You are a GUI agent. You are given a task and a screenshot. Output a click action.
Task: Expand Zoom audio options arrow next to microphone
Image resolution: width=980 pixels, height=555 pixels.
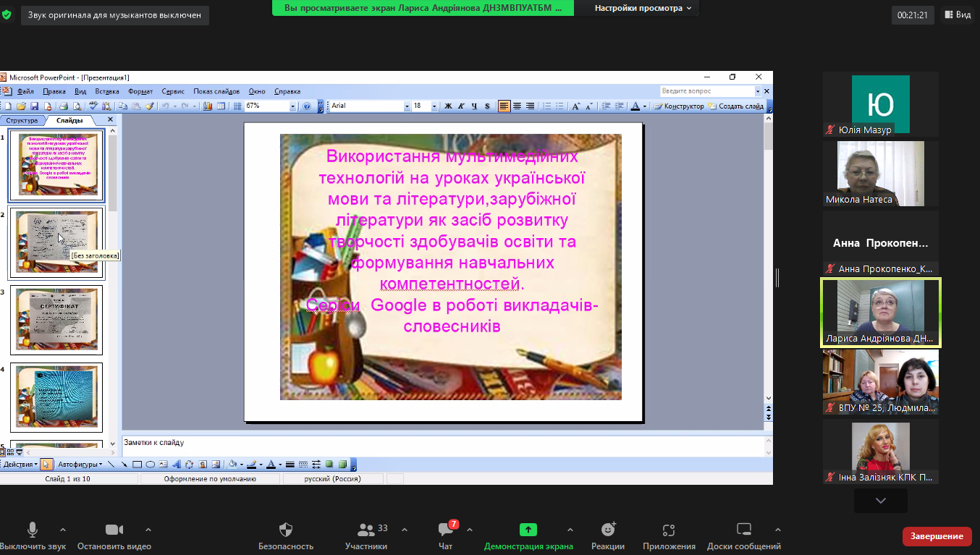pos(62,529)
